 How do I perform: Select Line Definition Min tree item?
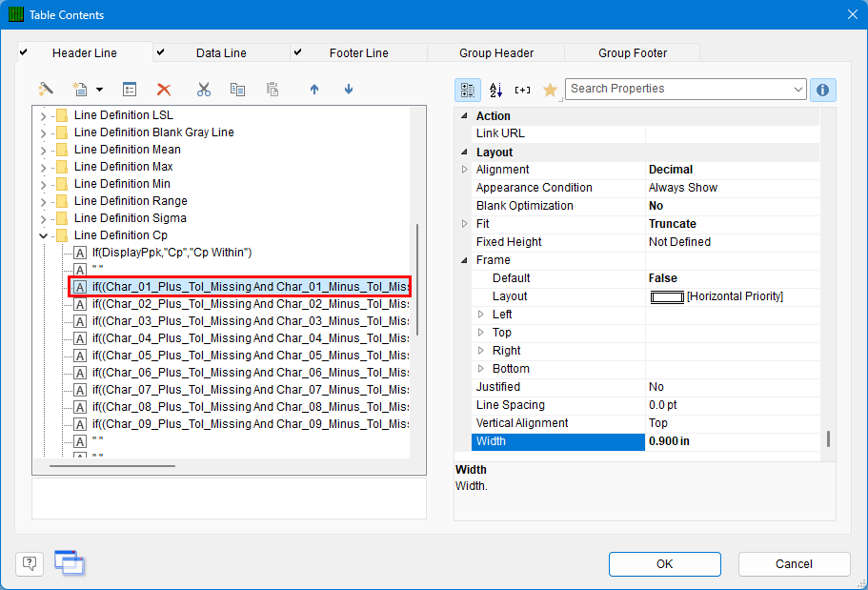122,184
